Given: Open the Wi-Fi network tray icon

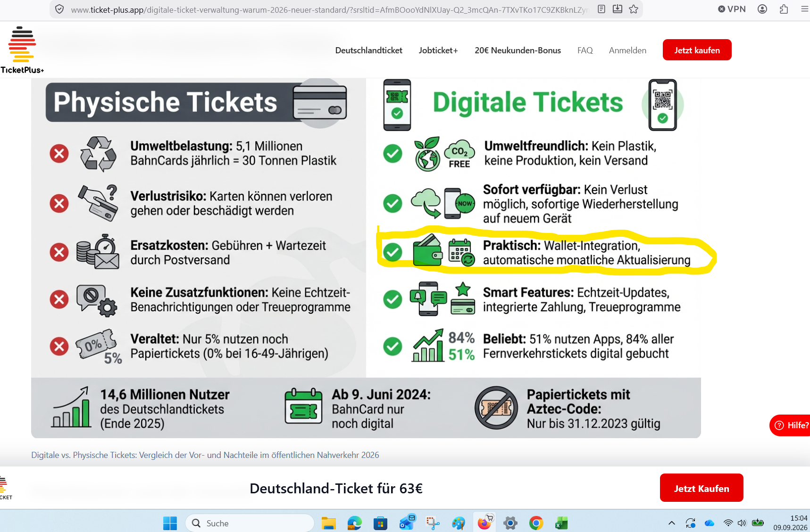Looking at the screenshot, I should pos(728,523).
